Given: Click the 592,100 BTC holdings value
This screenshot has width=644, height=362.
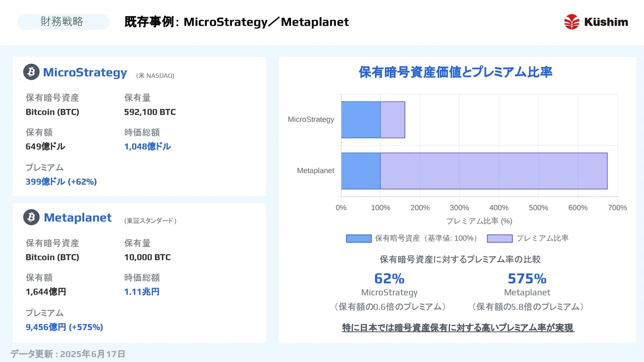Looking at the screenshot, I should [x=150, y=112].
